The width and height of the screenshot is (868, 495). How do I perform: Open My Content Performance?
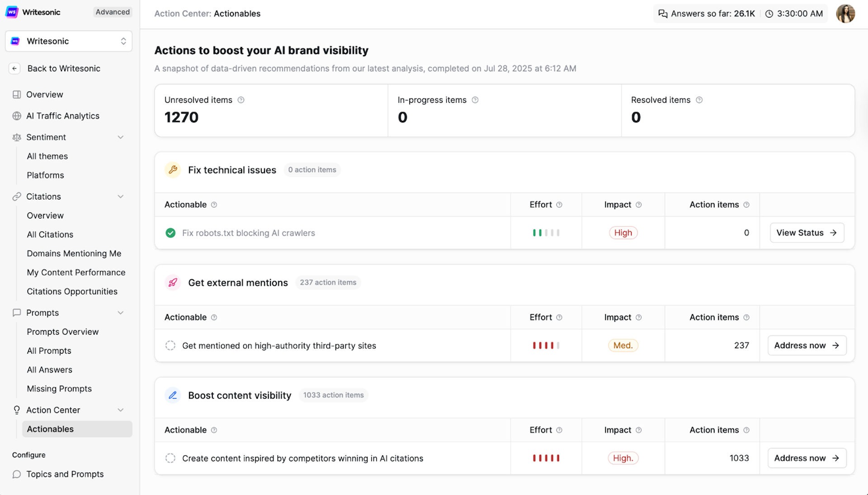click(x=76, y=272)
